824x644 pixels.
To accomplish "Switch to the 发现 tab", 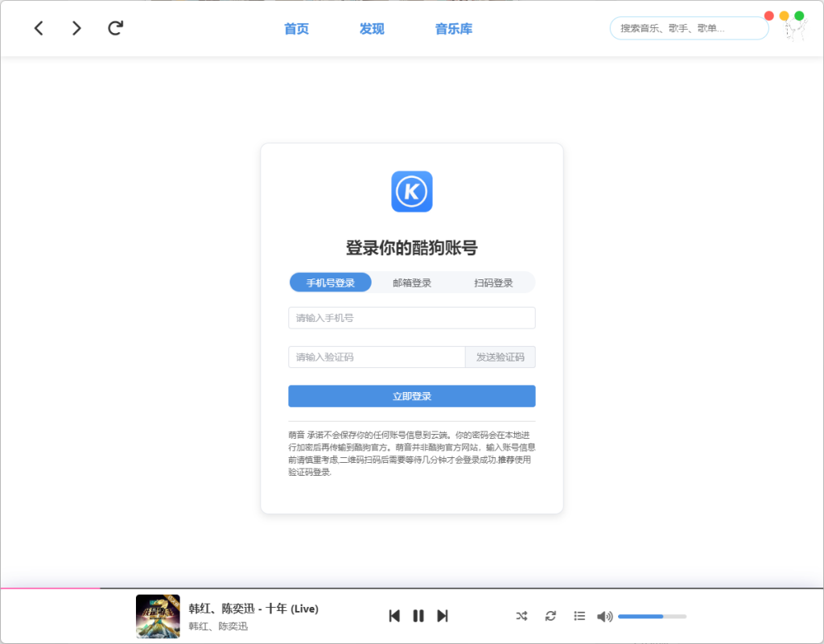I will [372, 29].
